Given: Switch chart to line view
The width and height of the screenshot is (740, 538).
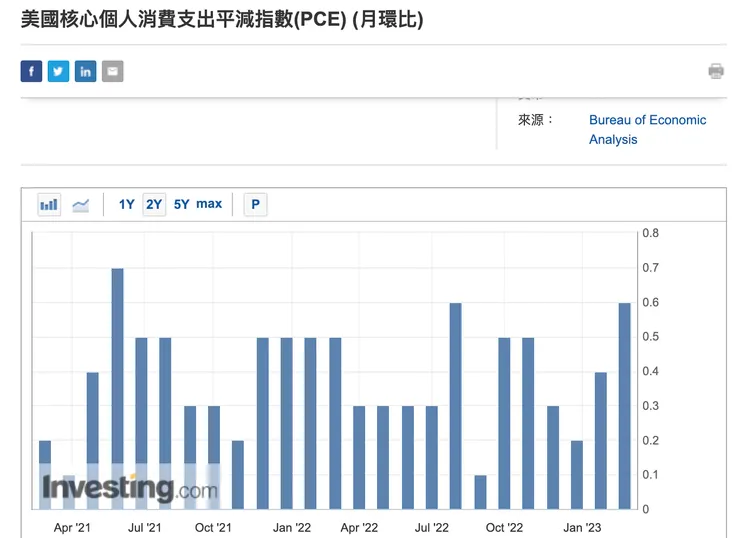Looking at the screenshot, I should coord(81,205).
